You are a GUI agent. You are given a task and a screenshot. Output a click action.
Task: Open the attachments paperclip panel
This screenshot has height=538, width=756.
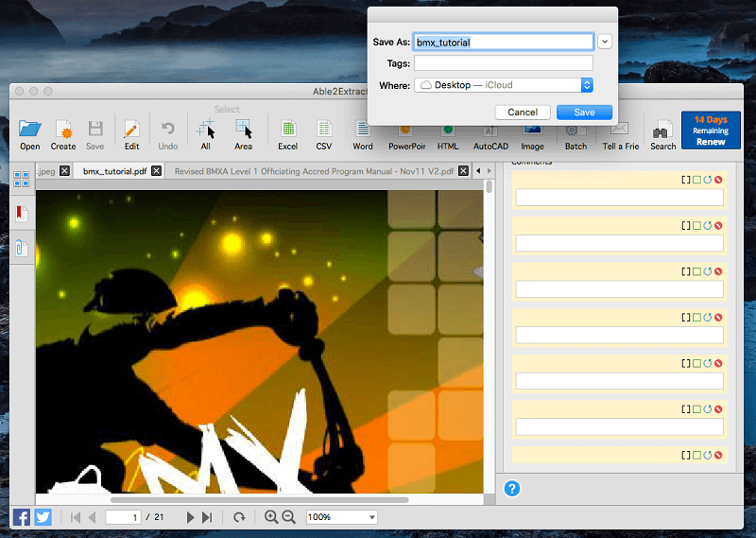[x=21, y=248]
